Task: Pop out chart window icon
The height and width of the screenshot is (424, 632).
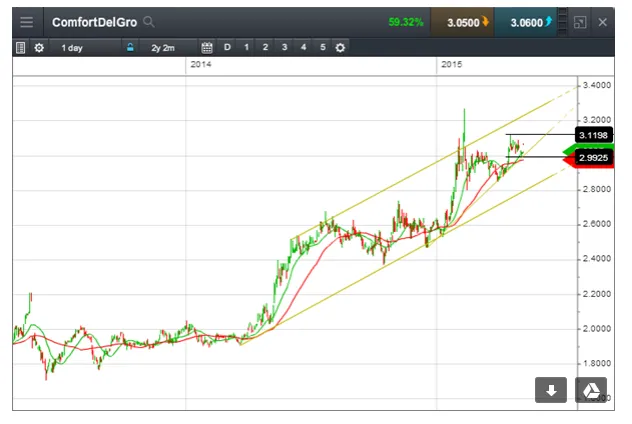Action: click(580, 21)
